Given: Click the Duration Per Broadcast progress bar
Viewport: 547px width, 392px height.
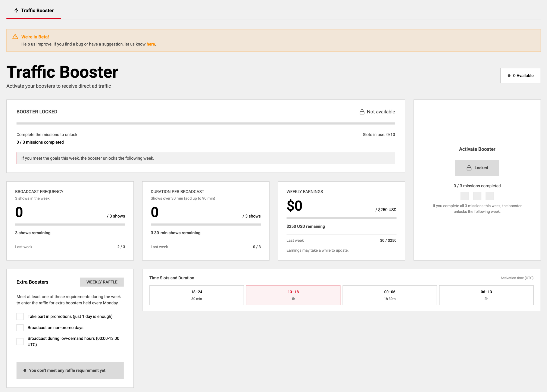Looking at the screenshot, I should tap(206, 225).
